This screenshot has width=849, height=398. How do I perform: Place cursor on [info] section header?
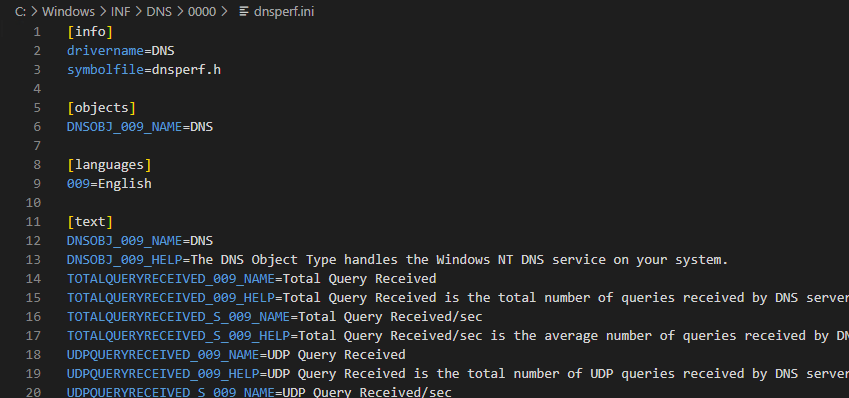[90, 32]
